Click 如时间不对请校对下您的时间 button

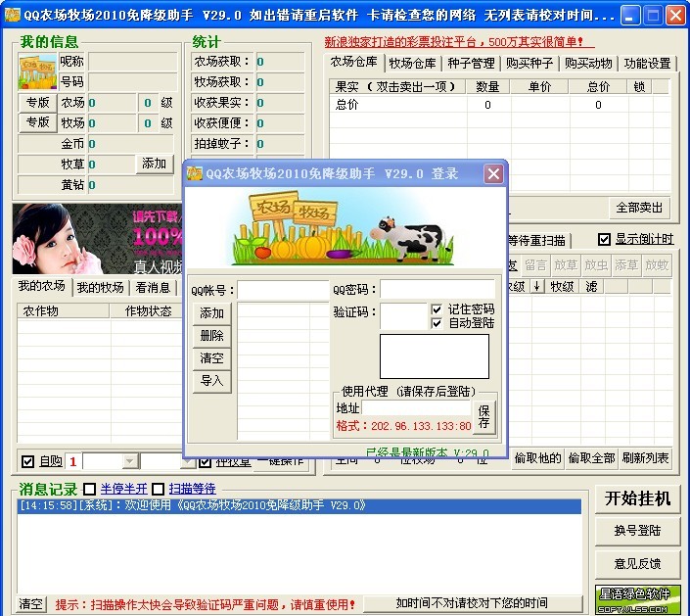click(x=472, y=603)
